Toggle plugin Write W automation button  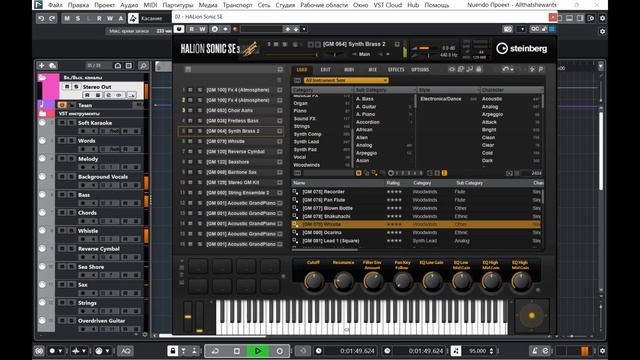202,29
